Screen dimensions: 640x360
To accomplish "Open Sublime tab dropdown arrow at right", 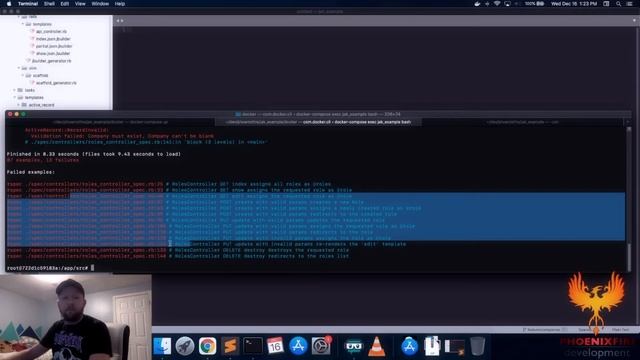I will tap(634, 20).
